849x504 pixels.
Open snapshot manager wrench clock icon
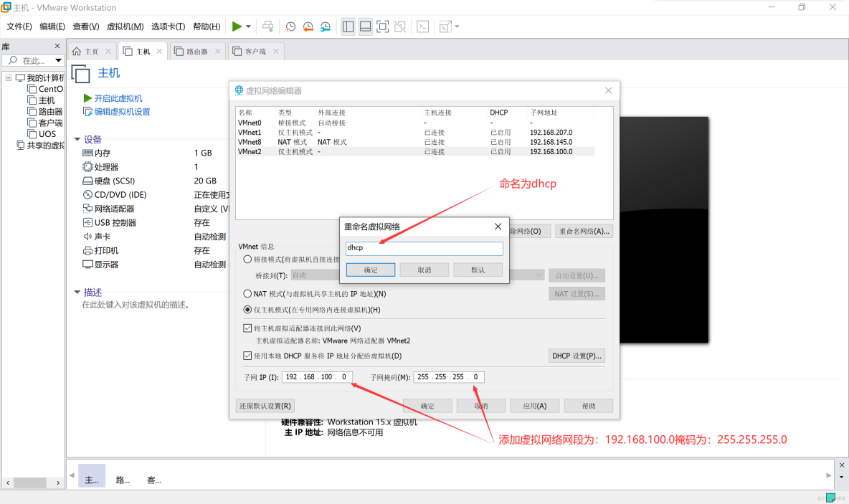pos(326,27)
